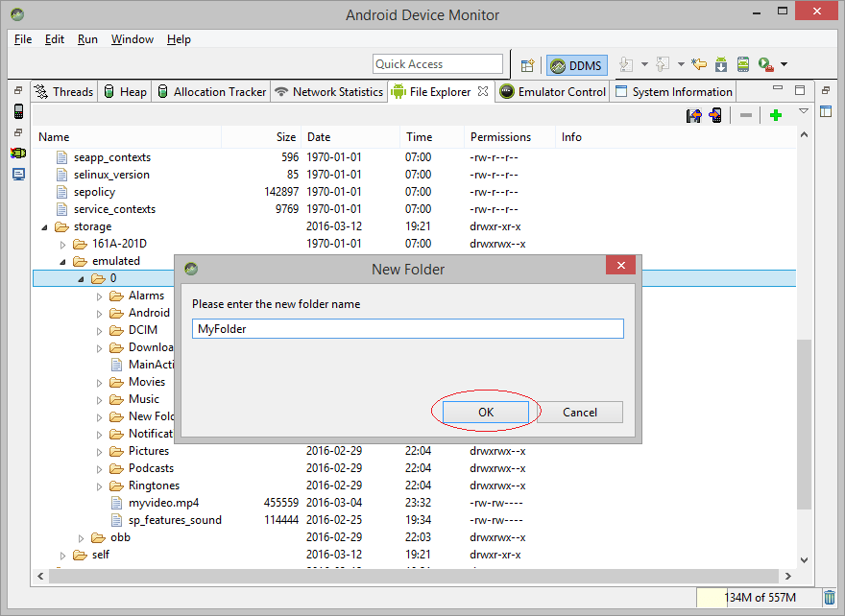Switch to the Network Statistics tab

tap(329, 91)
